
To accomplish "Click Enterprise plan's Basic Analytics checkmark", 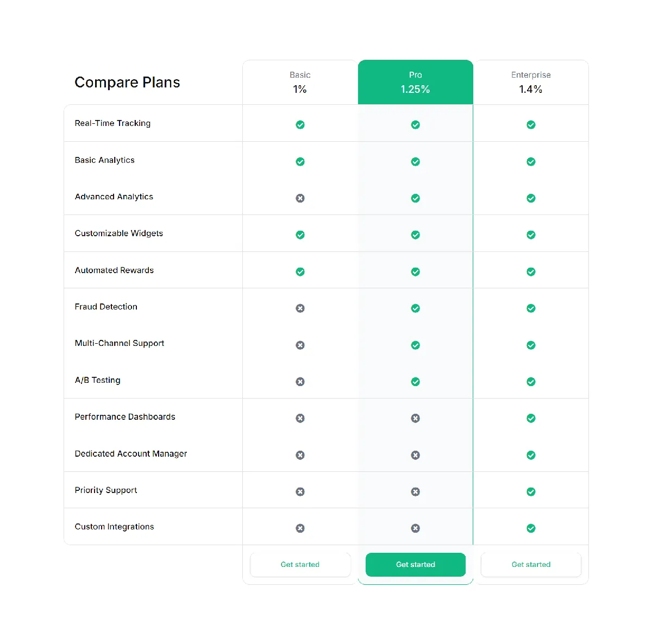I will 531,162.
